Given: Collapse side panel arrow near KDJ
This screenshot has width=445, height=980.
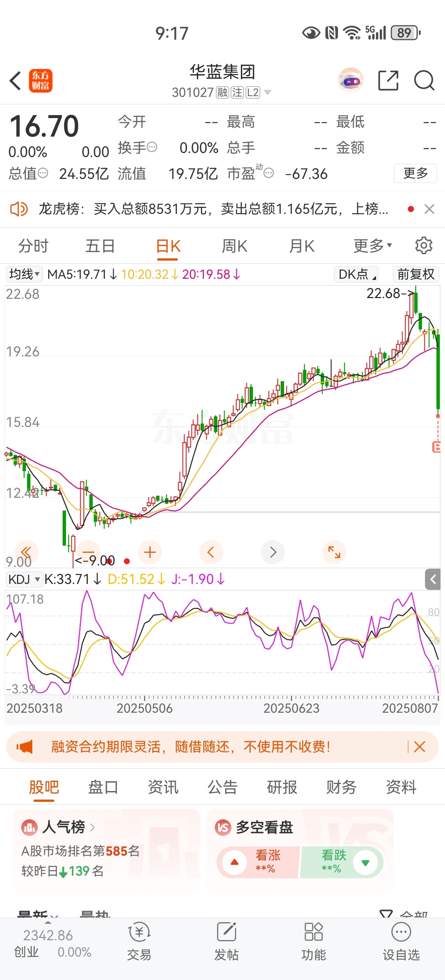Looking at the screenshot, I should [x=432, y=579].
